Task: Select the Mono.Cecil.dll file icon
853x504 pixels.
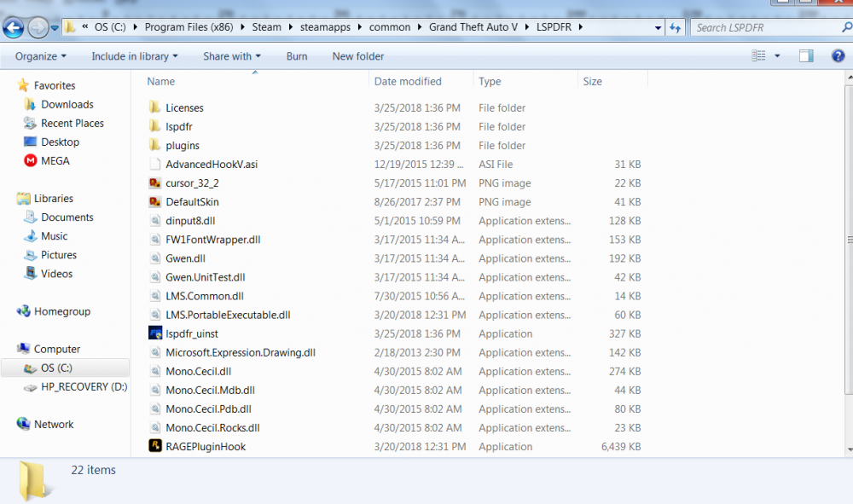Action: pyautogui.click(x=155, y=371)
